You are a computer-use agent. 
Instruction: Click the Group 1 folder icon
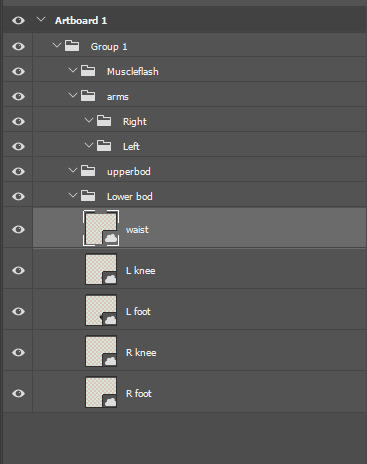point(72,46)
